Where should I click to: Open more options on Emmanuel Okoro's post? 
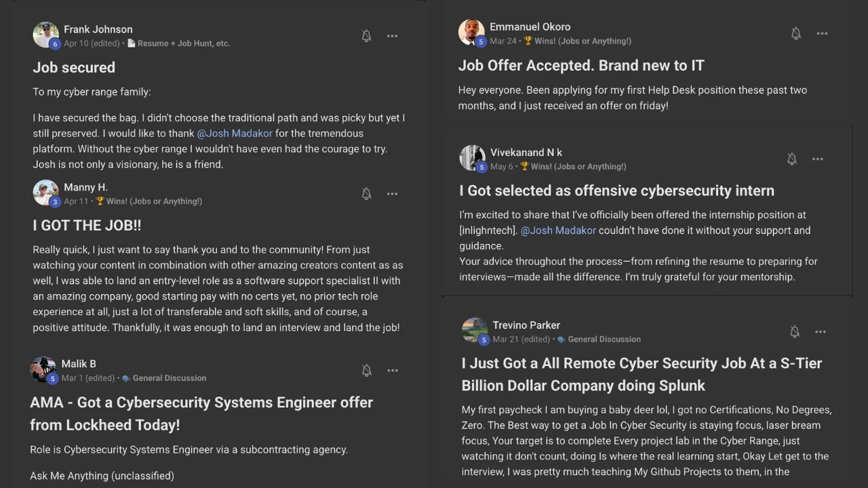(x=822, y=33)
